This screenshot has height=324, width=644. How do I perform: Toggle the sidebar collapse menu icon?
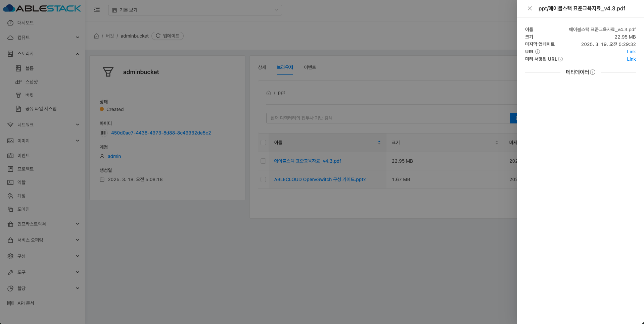[97, 10]
